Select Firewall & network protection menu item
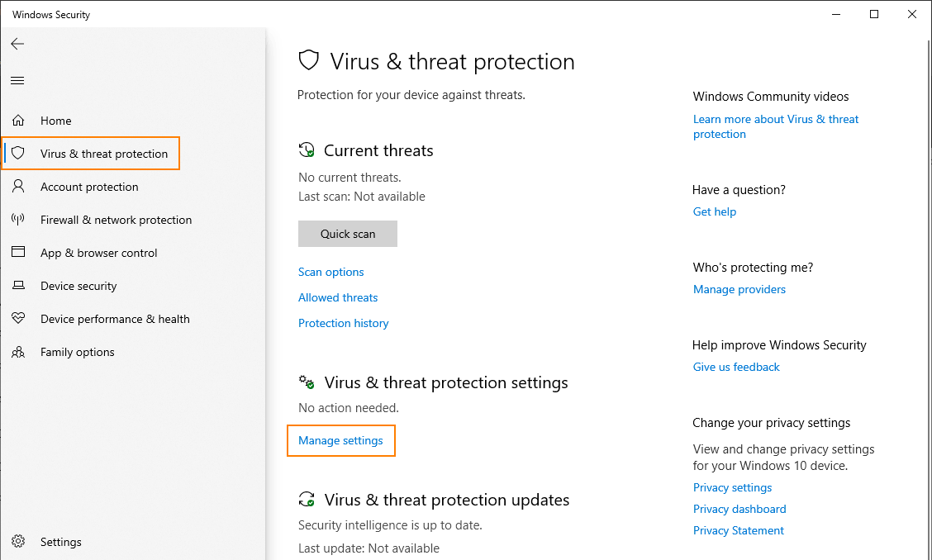This screenshot has height=560, width=932. pyautogui.click(x=116, y=220)
